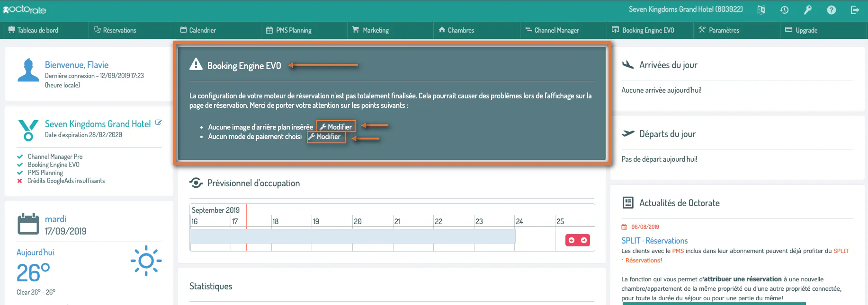Click the Actualités newspaper icon
The height and width of the screenshot is (305, 868).
click(x=628, y=203)
